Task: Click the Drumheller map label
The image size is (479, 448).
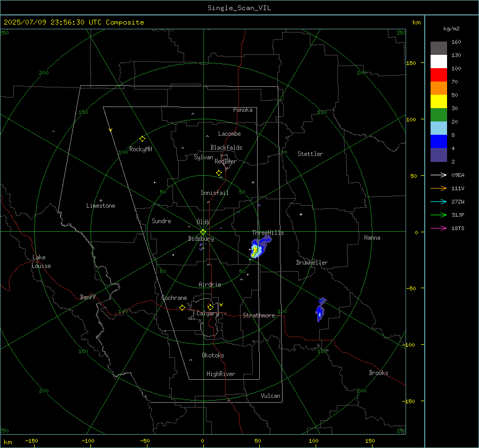Action: 312,263
